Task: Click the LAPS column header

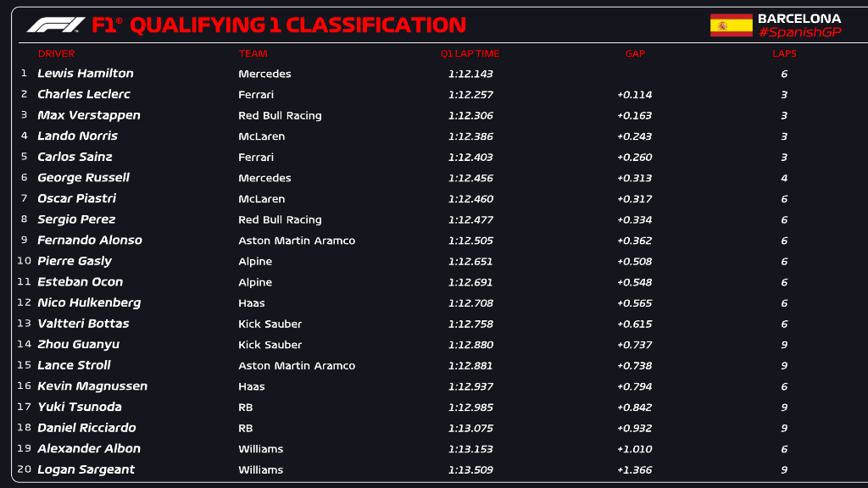Action: pyautogui.click(x=784, y=53)
